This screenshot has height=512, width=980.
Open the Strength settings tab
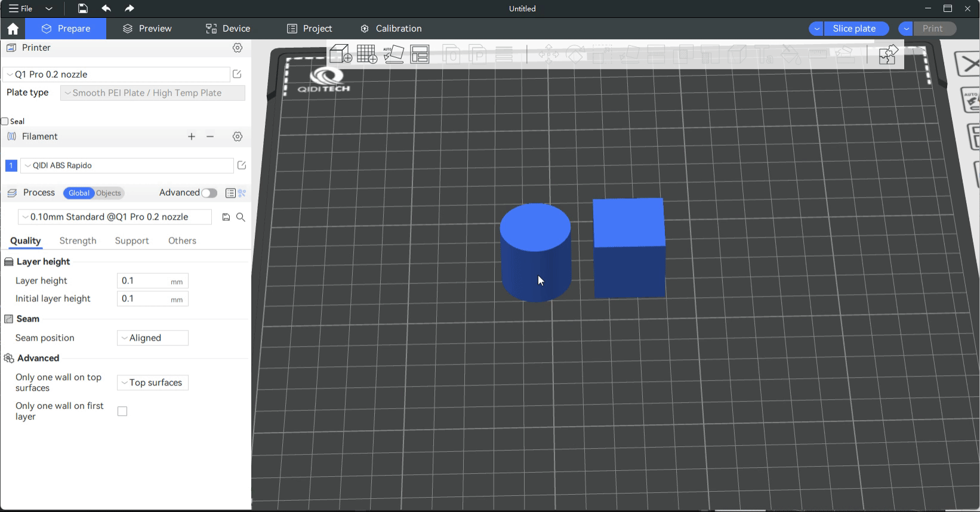78,240
